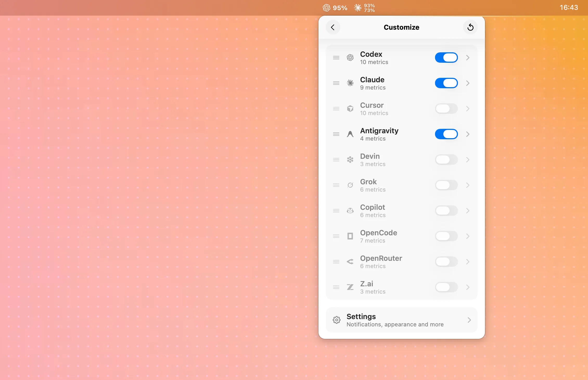Turn off the Claude switch
This screenshot has width=588, height=380.
click(446, 83)
